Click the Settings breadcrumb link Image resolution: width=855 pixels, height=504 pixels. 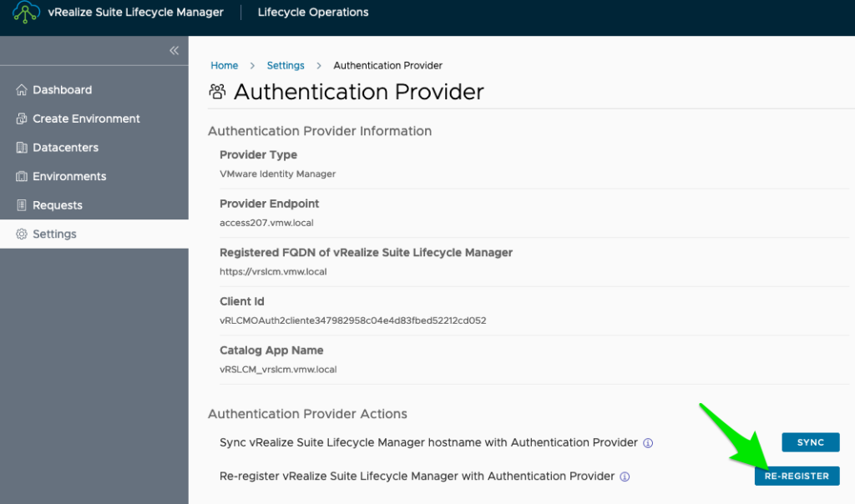[286, 65]
